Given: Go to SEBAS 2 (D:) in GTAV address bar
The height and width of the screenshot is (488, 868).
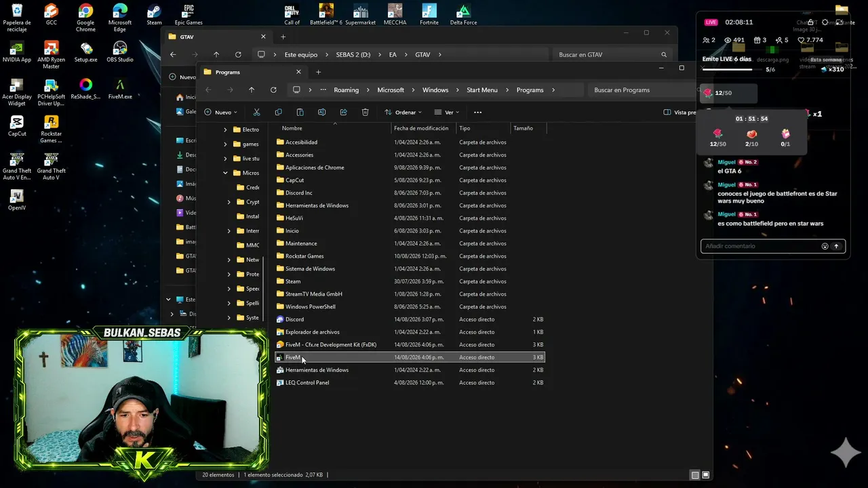Looking at the screenshot, I should [x=353, y=55].
